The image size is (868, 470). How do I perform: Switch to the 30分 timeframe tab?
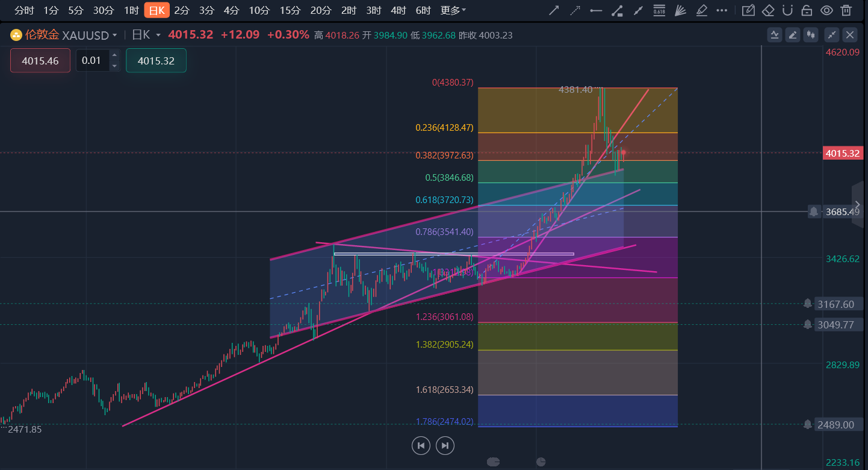(x=103, y=10)
